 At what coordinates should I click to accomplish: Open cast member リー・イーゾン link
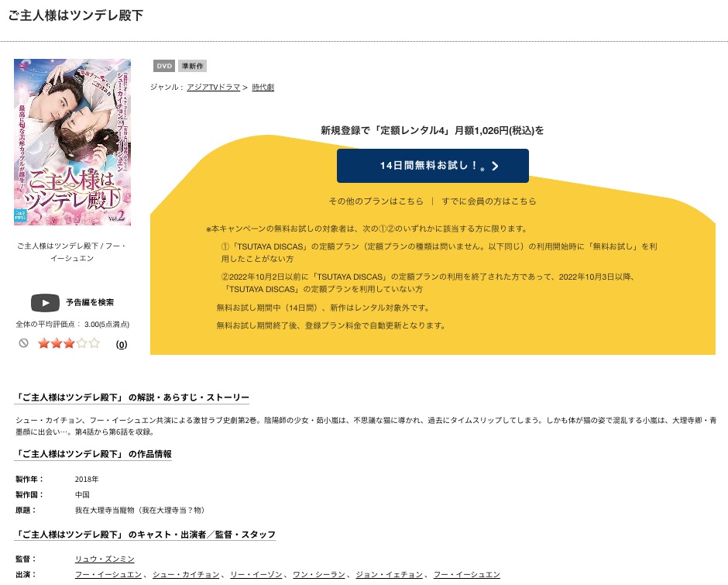click(x=256, y=575)
